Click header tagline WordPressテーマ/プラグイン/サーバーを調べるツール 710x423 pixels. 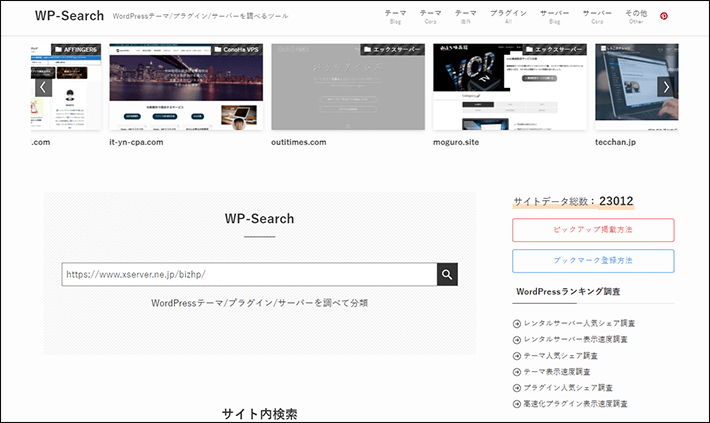[x=201, y=16]
